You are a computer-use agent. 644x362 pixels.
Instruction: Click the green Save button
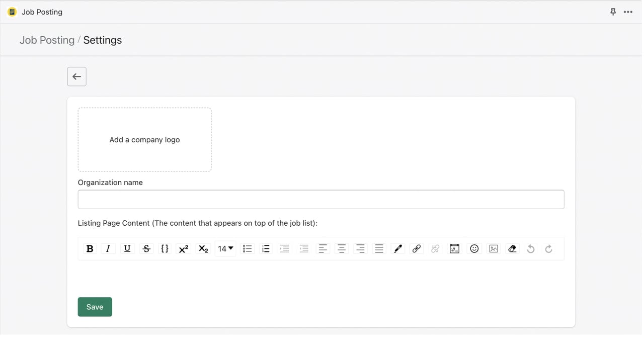pyautogui.click(x=95, y=307)
